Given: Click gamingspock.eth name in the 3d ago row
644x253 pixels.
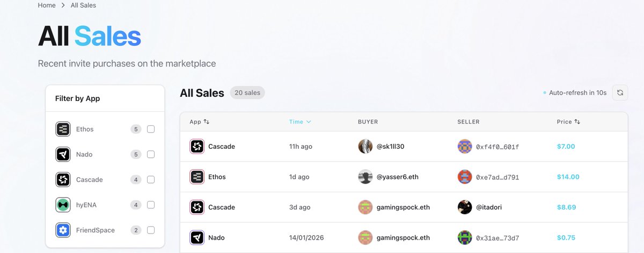Looking at the screenshot, I should (403, 207).
